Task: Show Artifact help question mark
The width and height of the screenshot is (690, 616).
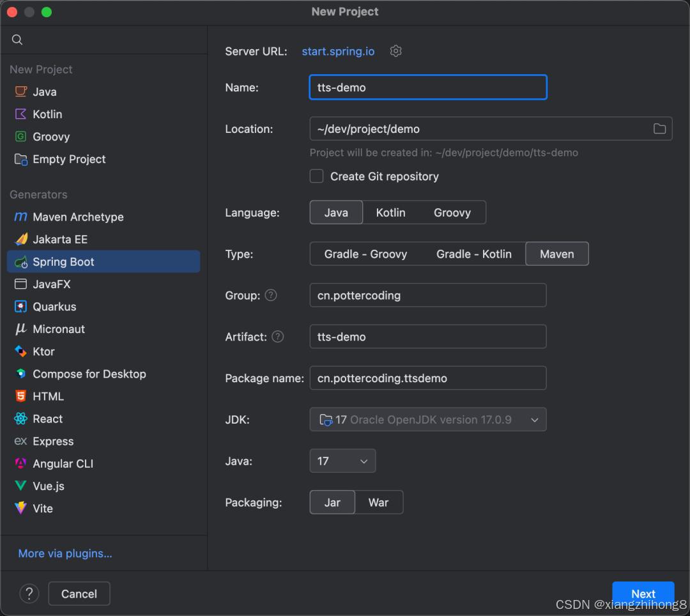Action: click(x=278, y=337)
